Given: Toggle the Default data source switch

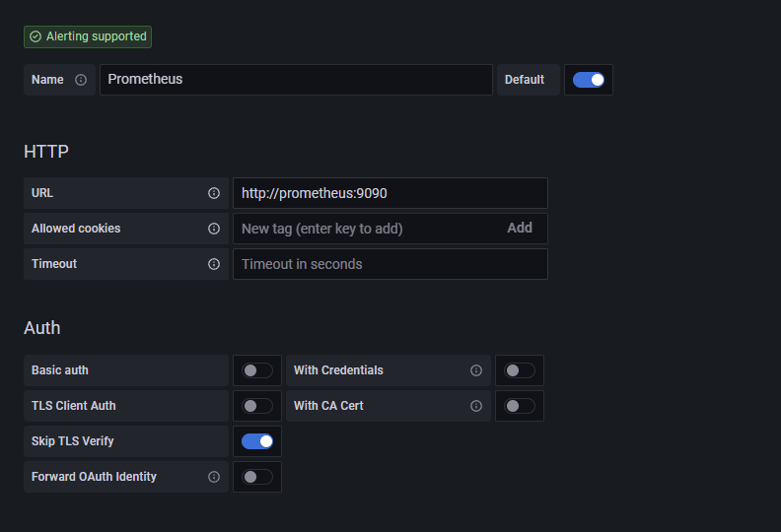Looking at the screenshot, I should pos(589,80).
